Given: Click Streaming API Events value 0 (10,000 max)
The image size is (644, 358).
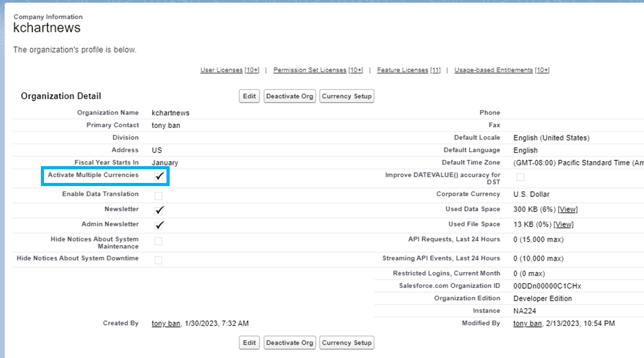Looking at the screenshot, I should point(538,258).
